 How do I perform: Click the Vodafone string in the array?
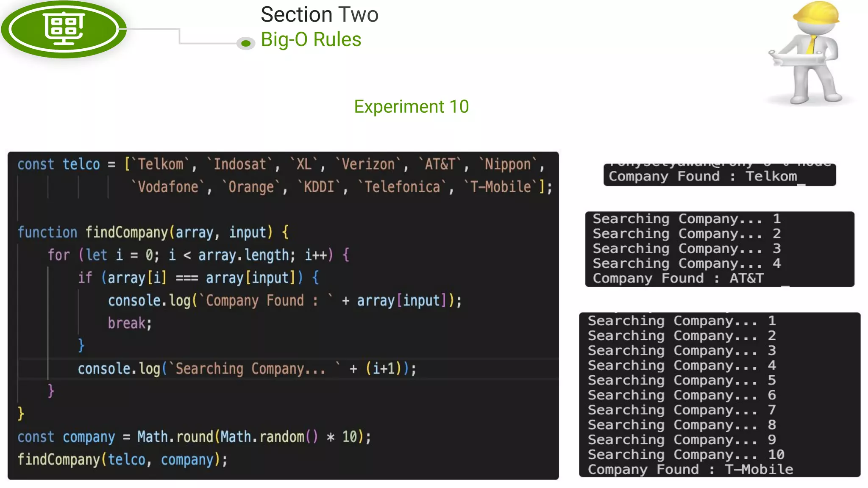pyautogui.click(x=168, y=187)
